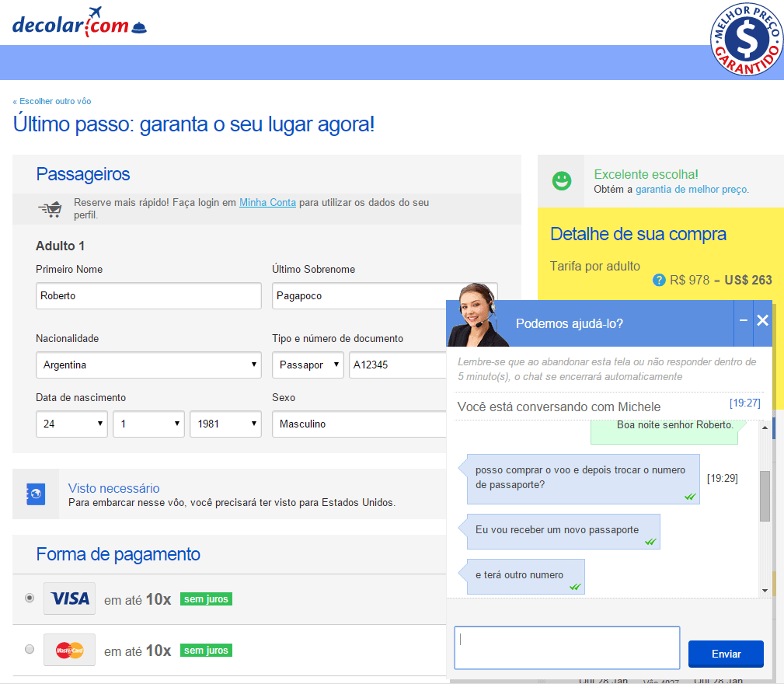Click the VISA card logo

(x=69, y=598)
